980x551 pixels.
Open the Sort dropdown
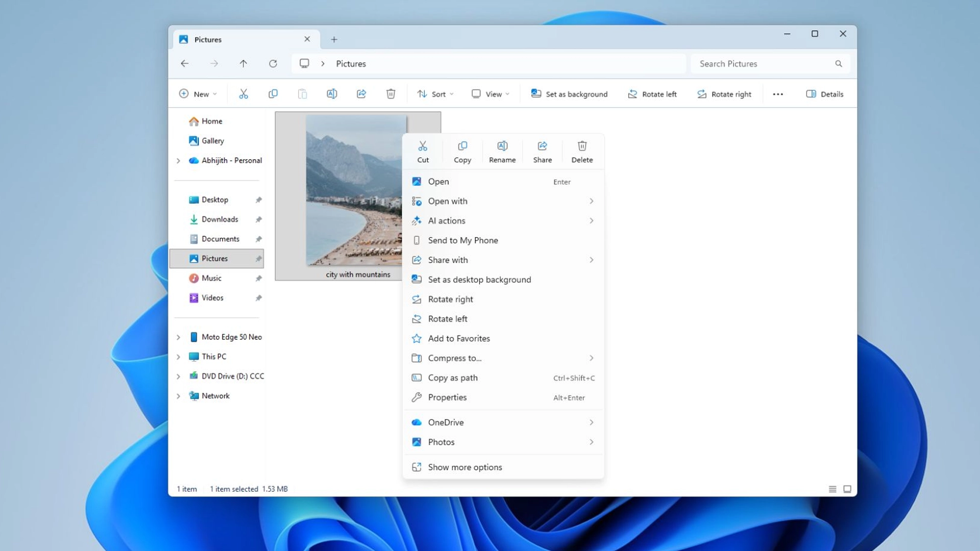(x=434, y=94)
